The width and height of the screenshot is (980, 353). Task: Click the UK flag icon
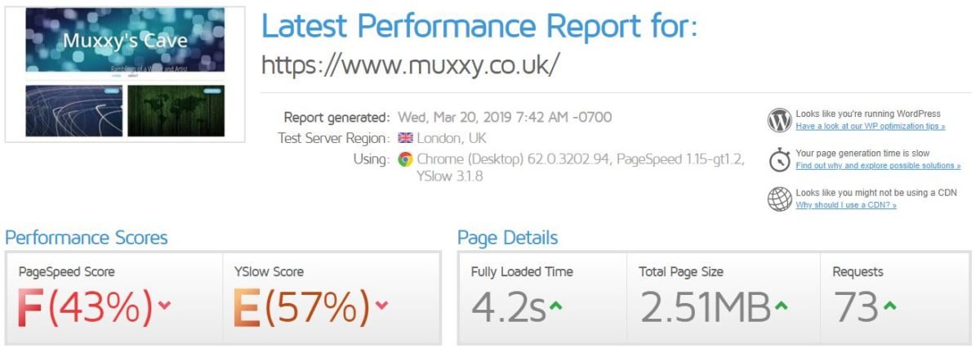coord(404,138)
